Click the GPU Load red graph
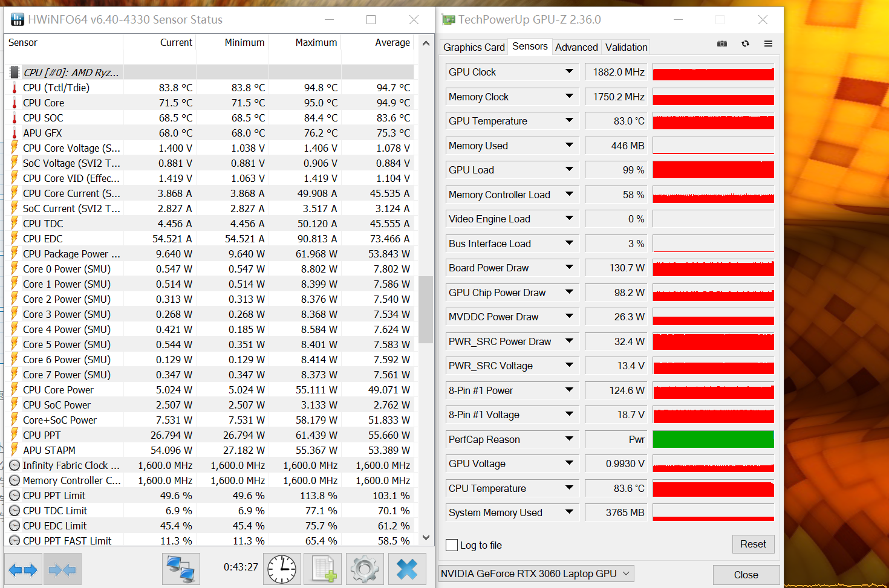The width and height of the screenshot is (889, 588). point(714,170)
